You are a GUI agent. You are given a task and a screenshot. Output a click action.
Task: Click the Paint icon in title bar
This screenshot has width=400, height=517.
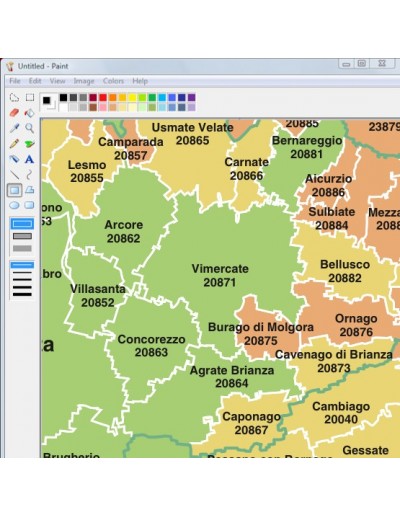(10, 66)
